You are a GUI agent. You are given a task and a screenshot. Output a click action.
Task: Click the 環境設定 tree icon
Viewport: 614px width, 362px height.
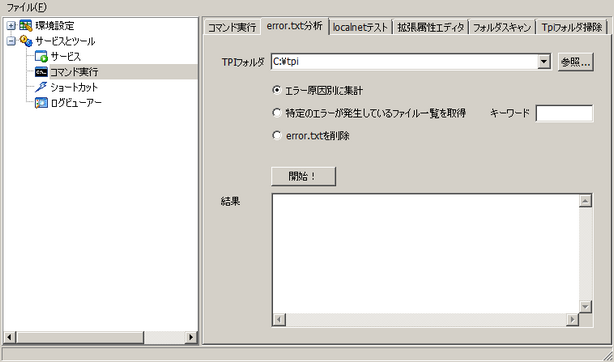click(x=26, y=26)
